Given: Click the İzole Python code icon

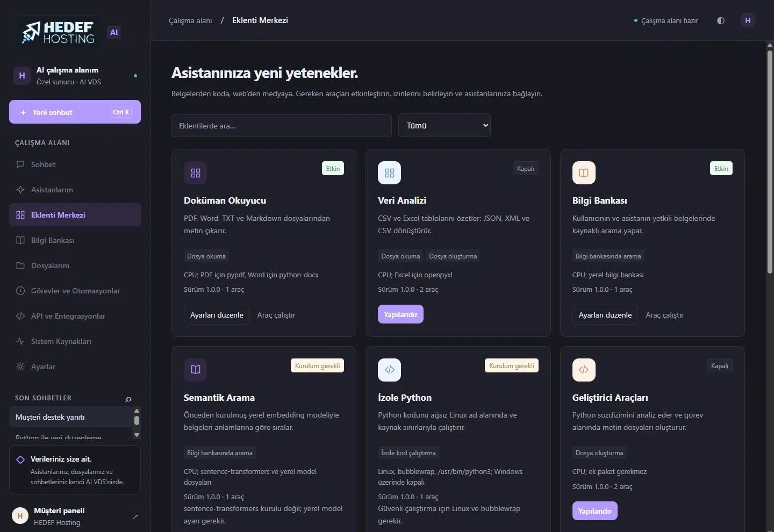Looking at the screenshot, I should coord(390,370).
